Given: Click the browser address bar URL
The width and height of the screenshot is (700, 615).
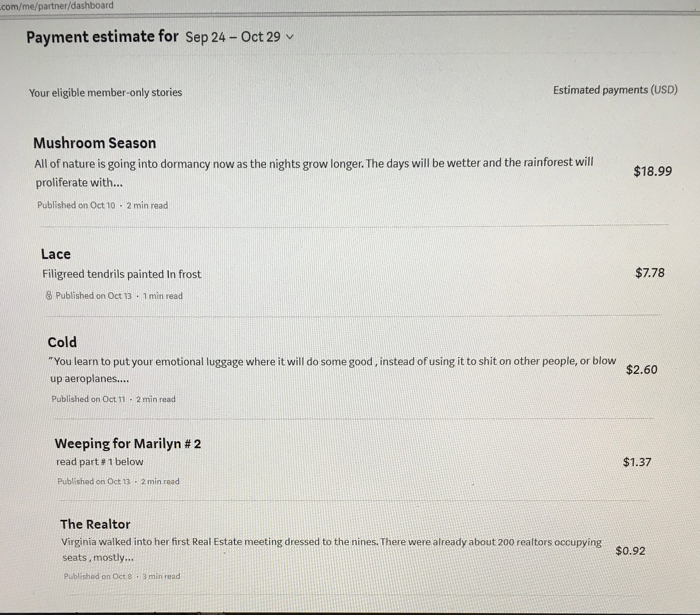Looking at the screenshot, I should pyautogui.click(x=57, y=6).
